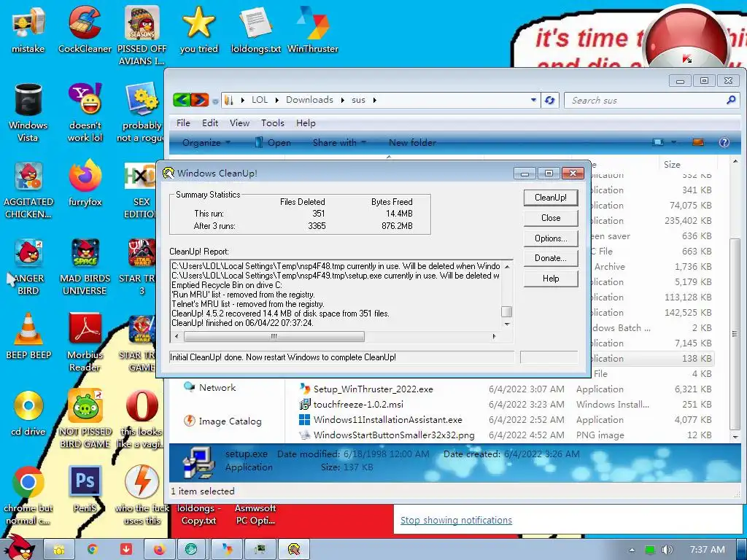This screenshot has width=747, height=560.
Task: Open the NOT PISSED BIRD GAME icon
Action: click(x=85, y=419)
